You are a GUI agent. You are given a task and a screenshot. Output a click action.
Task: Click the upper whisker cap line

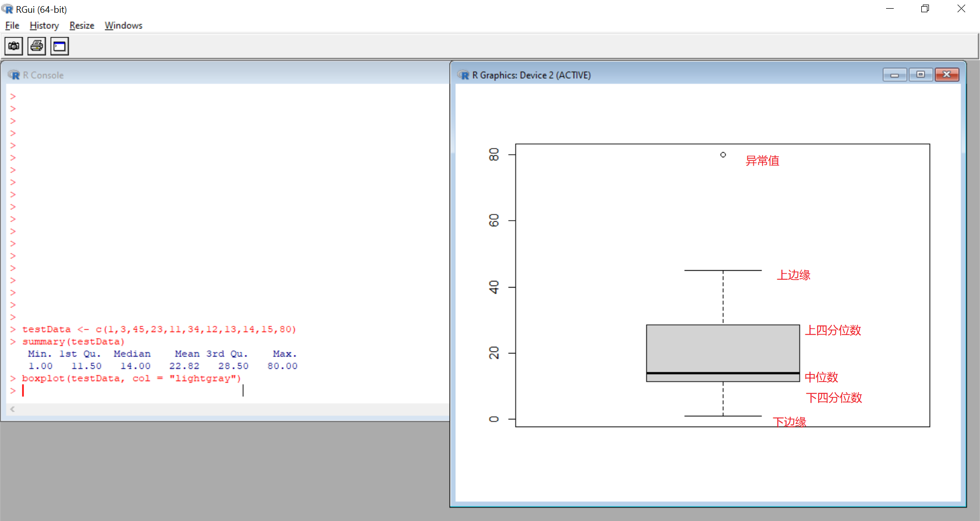click(x=723, y=270)
